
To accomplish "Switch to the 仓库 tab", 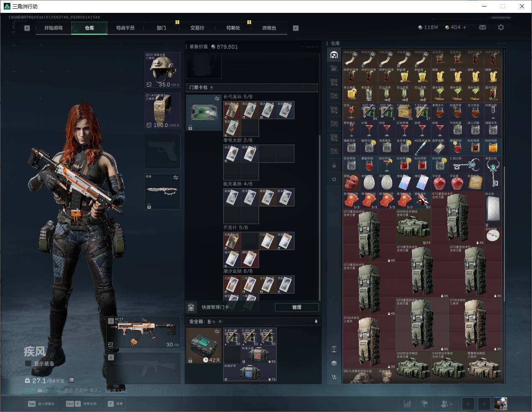I will (x=89, y=28).
